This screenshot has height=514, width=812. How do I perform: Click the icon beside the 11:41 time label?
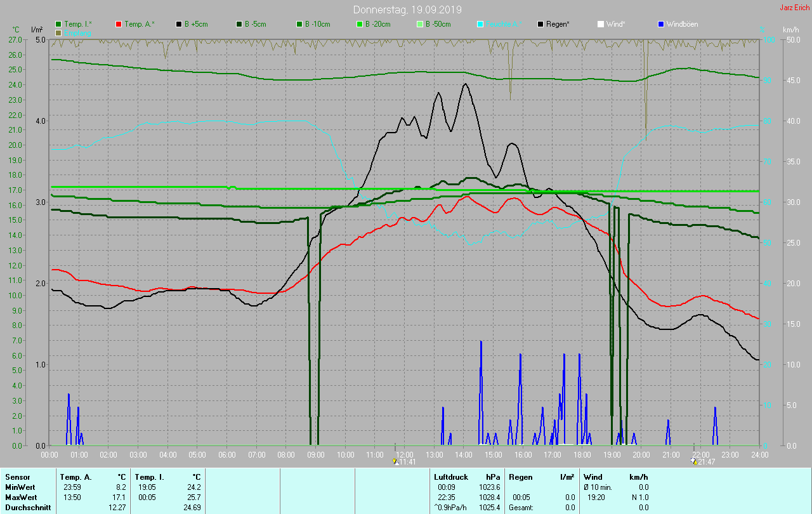tap(396, 462)
